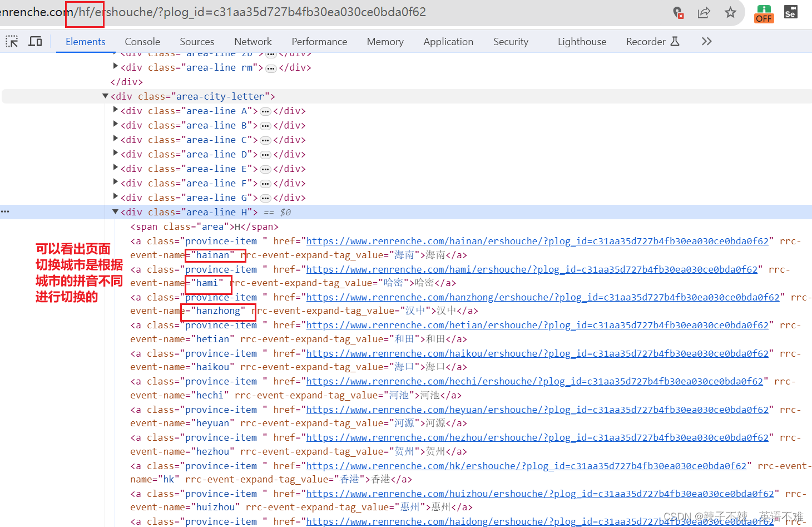Activate the inspect element picker
This screenshot has height=527, width=812.
12,41
